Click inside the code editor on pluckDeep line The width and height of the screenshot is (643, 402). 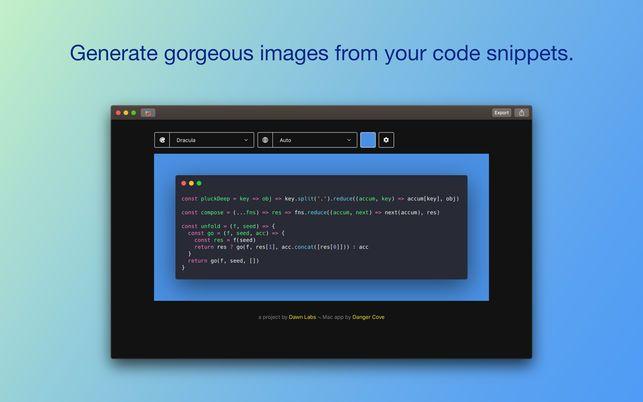click(x=320, y=199)
